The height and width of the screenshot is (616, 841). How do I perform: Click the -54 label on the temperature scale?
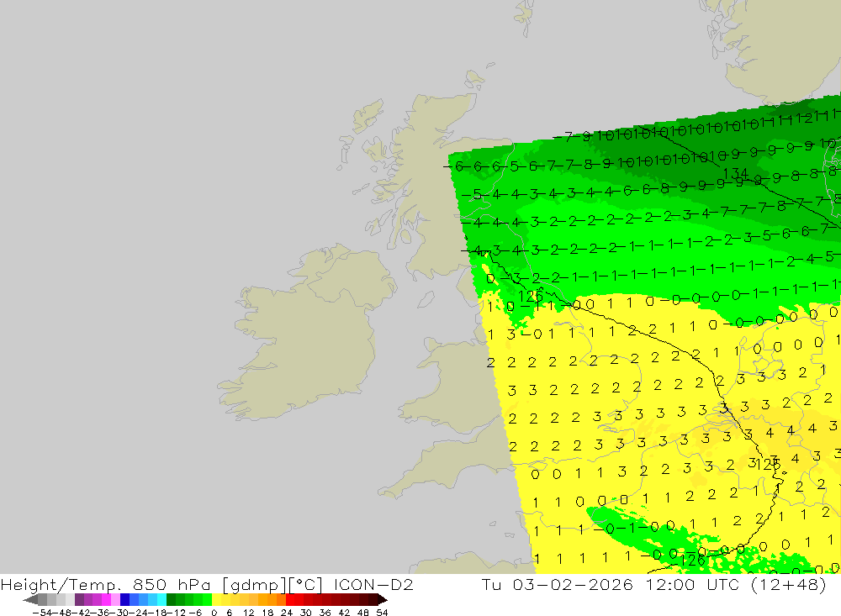(42, 613)
